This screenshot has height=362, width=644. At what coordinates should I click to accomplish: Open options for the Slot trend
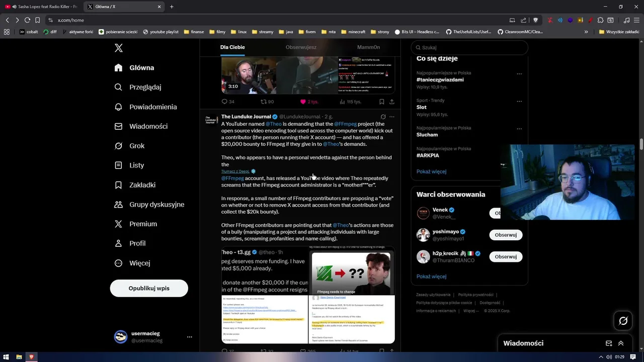pyautogui.click(x=519, y=101)
